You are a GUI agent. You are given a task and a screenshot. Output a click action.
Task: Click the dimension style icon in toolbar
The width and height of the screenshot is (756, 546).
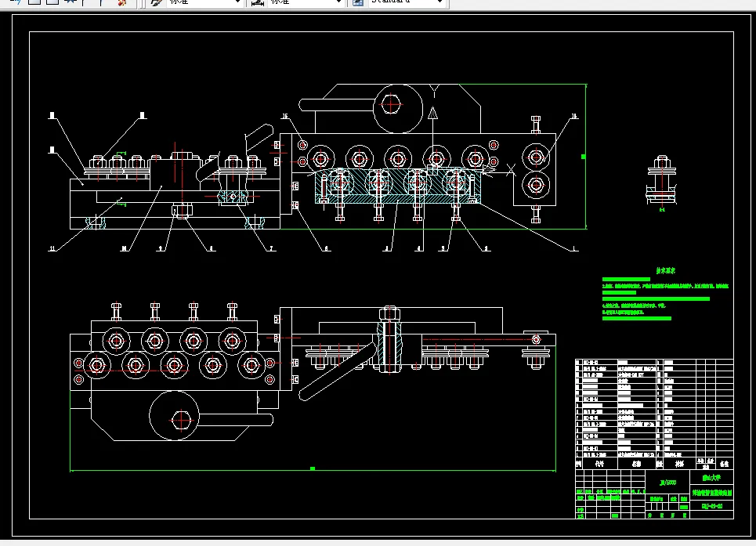pyautogui.click(x=258, y=2)
